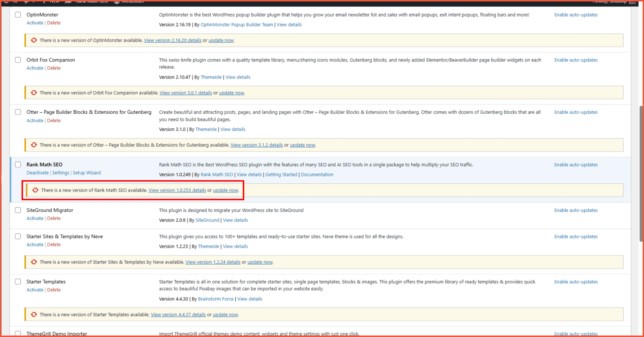
Task: Enable auto-updates for Otter plugin
Action: click(x=576, y=112)
